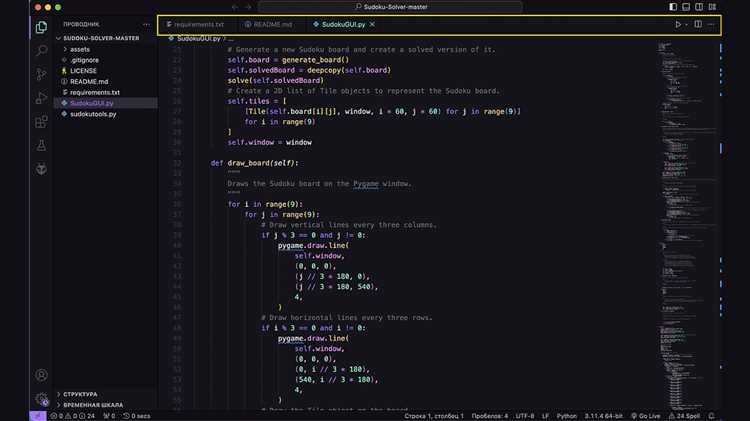Open the Explorer view in activity bar

click(x=41, y=27)
